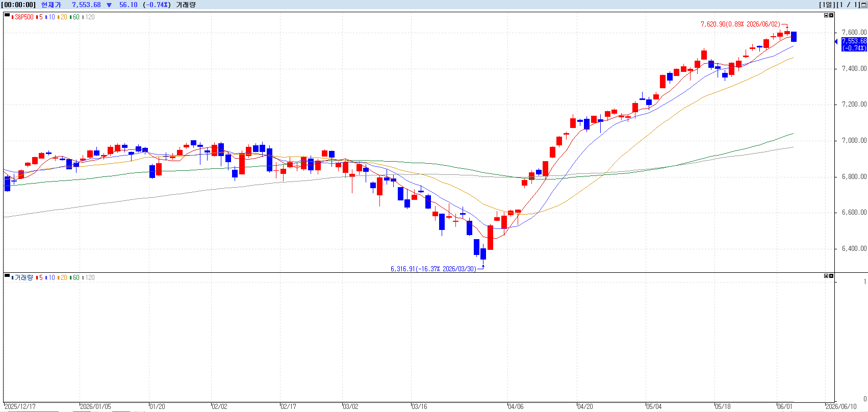Click the 03/02 date label
The height and width of the screenshot is (412, 868).
(x=350, y=406)
